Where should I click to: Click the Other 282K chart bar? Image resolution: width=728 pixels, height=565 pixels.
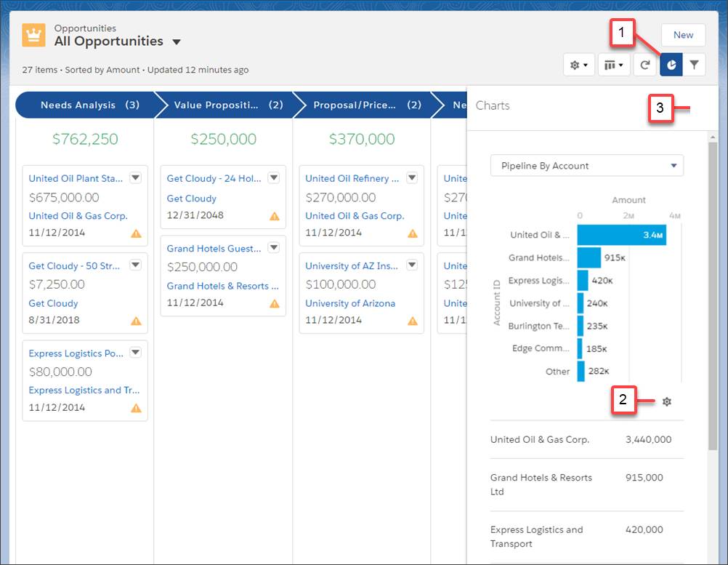coord(581,372)
